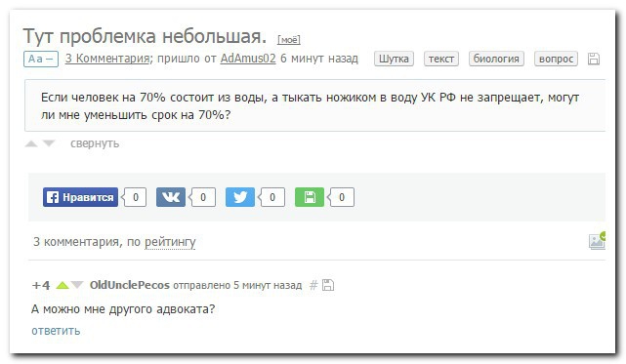Upvote OldUnclePecos's comment with green arrow

(63, 285)
